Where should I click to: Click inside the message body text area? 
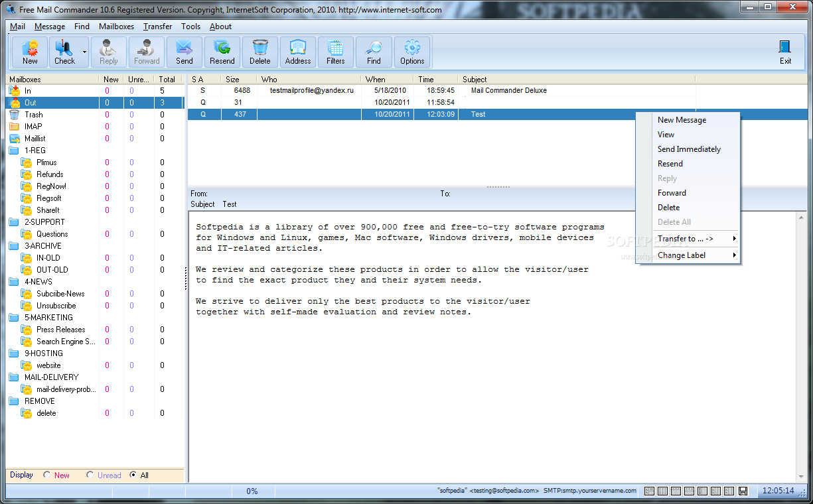[492, 347]
